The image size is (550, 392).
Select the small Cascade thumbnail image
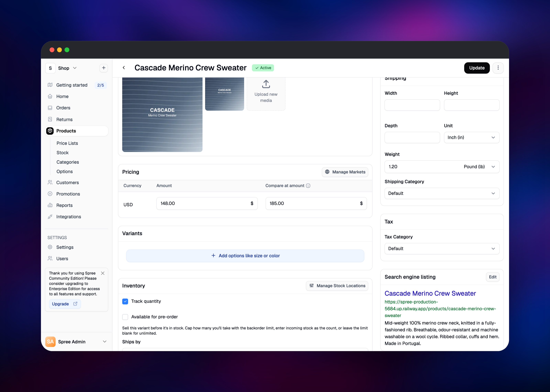coord(224,94)
